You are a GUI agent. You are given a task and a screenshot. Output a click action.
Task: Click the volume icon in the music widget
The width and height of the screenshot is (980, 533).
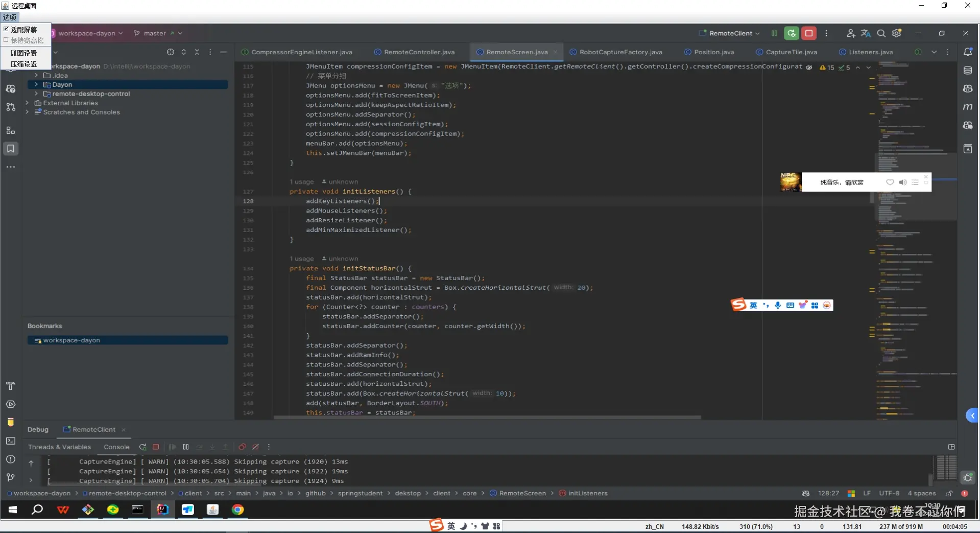[903, 182]
